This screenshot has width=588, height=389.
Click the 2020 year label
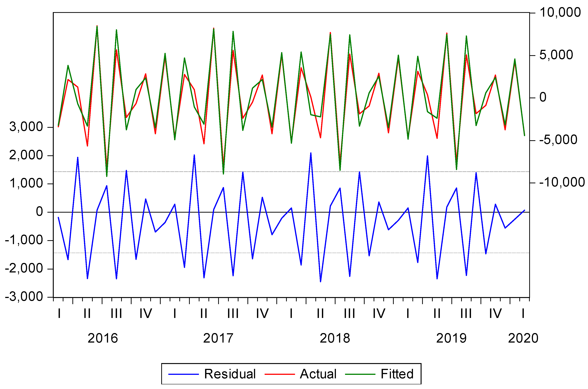pos(523,338)
